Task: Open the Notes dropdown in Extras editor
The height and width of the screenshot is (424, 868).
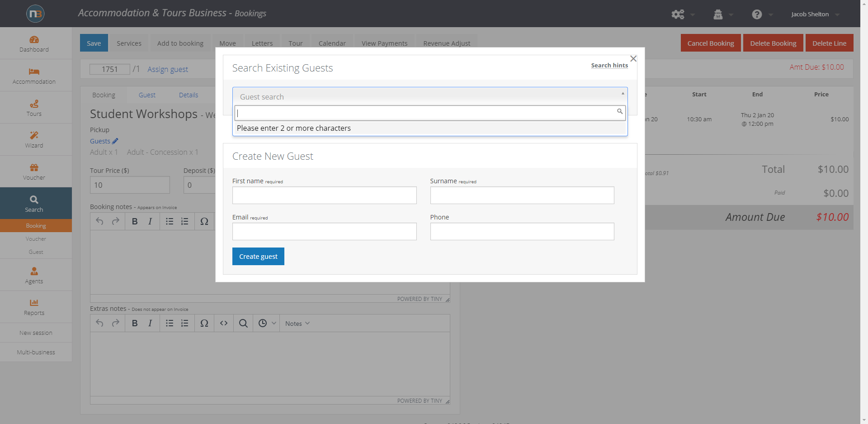Action: coord(297,323)
